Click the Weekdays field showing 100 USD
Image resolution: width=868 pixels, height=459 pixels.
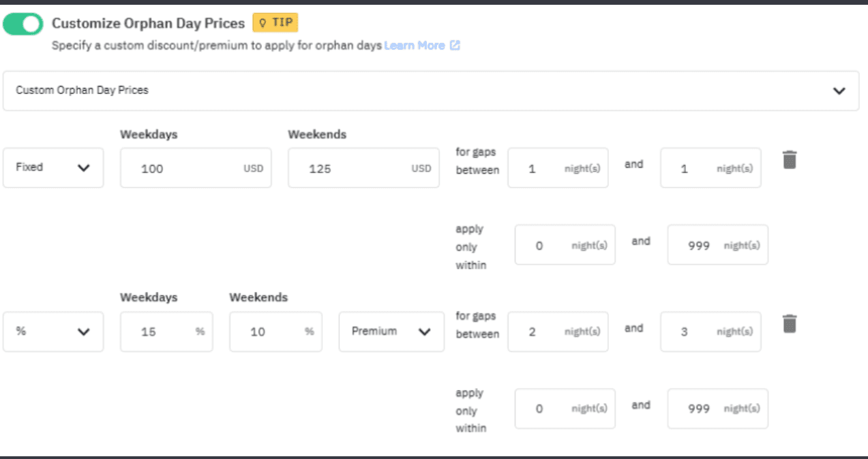tap(196, 168)
